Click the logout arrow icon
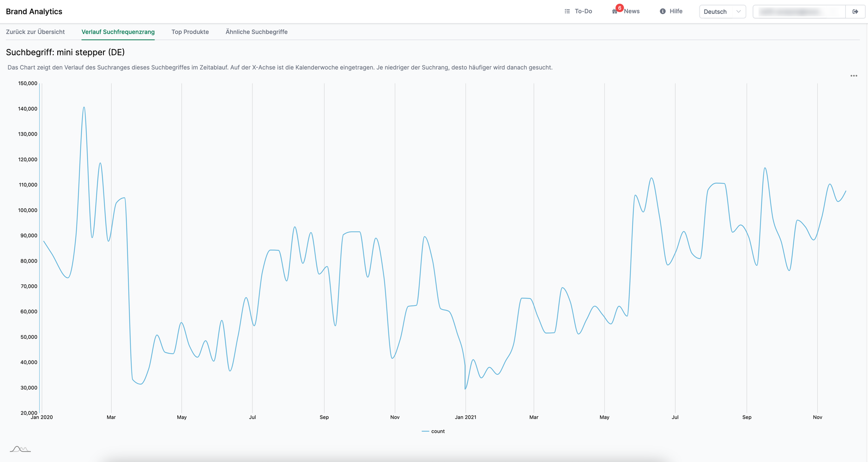 856,12
